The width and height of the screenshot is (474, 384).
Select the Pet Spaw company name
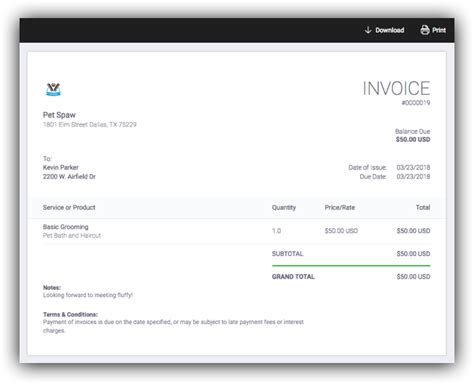59,115
